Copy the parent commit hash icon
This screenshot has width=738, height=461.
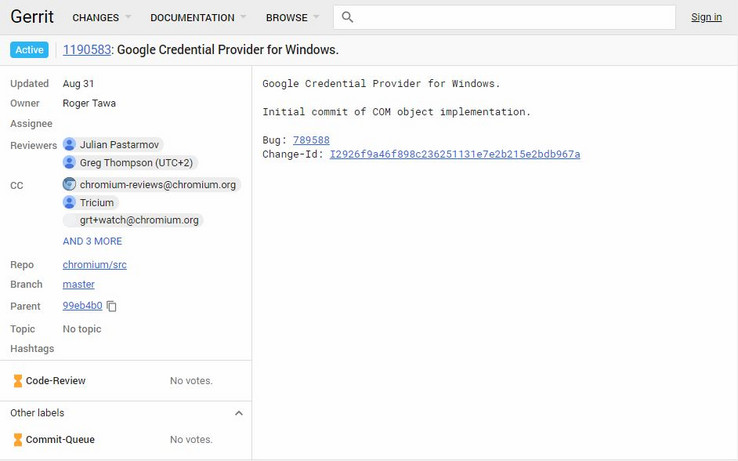click(x=112, y=306)
